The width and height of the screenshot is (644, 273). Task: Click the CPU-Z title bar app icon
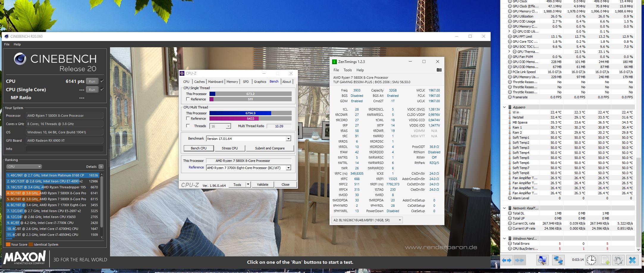coord(182,73)
